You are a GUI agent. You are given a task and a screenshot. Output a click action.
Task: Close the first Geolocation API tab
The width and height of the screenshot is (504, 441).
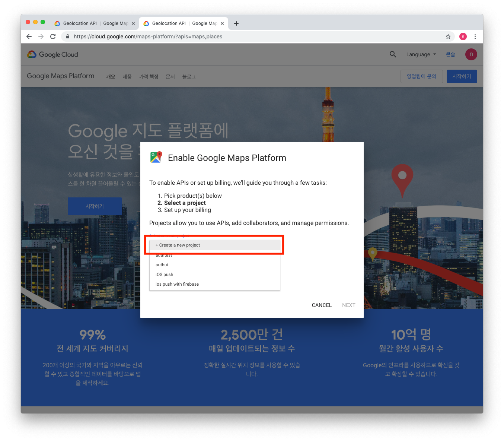point(133,23)
